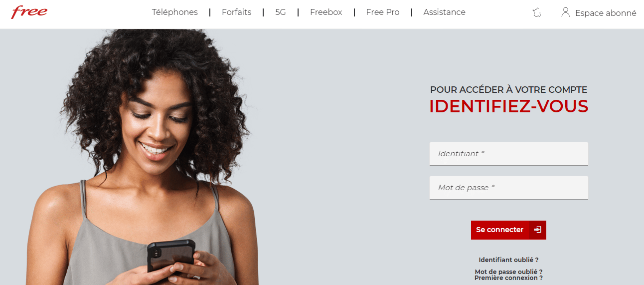
Task: Go to the 5G section
Action: point(281,12)
